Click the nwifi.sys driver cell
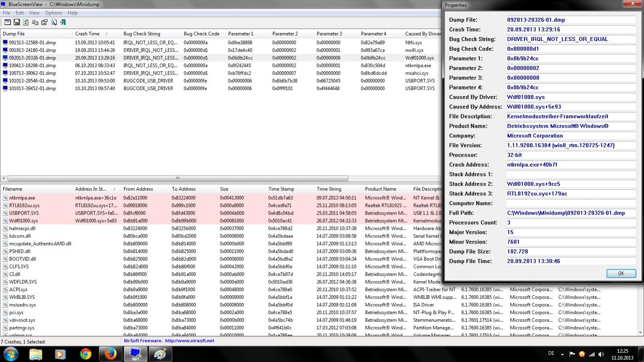The width and height of the screenshot is (644, 362). (414, 50)
